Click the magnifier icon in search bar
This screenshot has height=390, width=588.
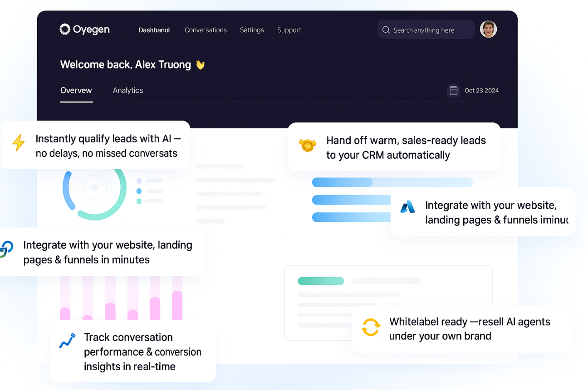386,30
